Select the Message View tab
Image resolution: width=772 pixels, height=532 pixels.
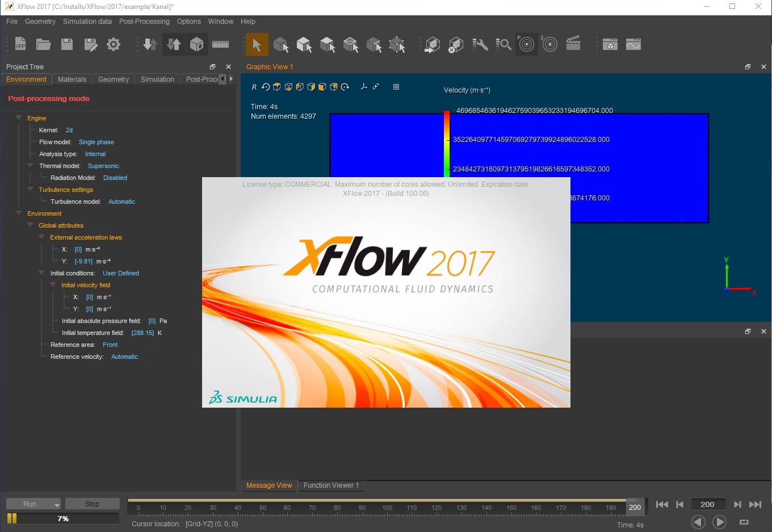[x=269, y=485]
